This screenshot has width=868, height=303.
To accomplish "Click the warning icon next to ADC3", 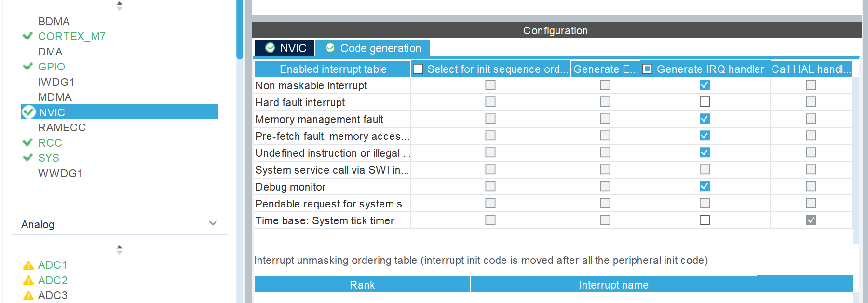I will (28, 295).
